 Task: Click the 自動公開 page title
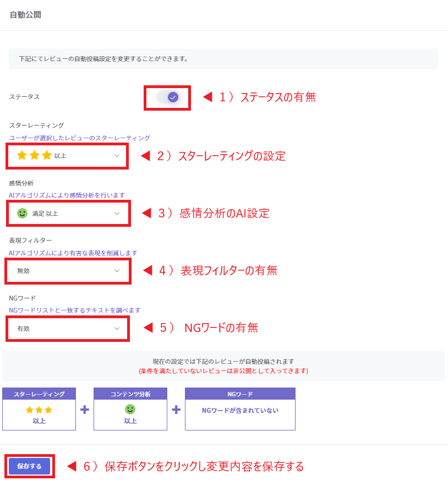click(x=25, y=15)
